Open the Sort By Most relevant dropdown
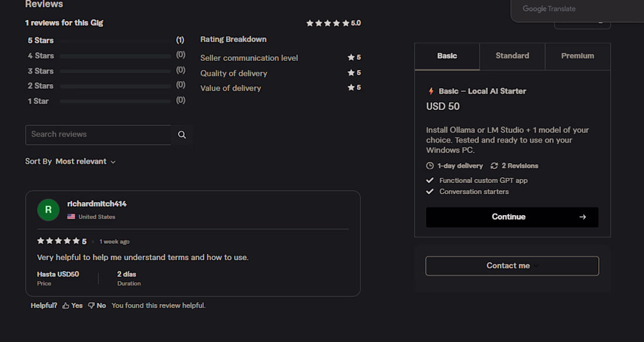The image size is (644, 342). pos(85,161)
